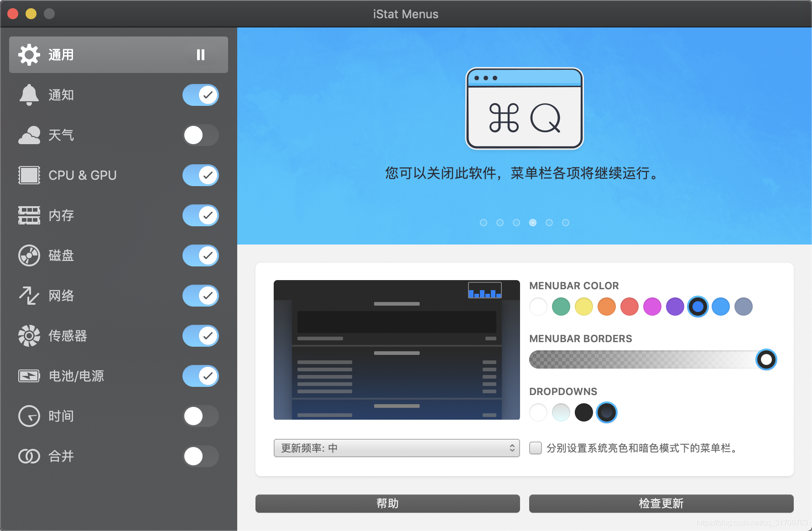Go to the first banner page dot
This screenshot has width=812, height=531.
(484, 223)
